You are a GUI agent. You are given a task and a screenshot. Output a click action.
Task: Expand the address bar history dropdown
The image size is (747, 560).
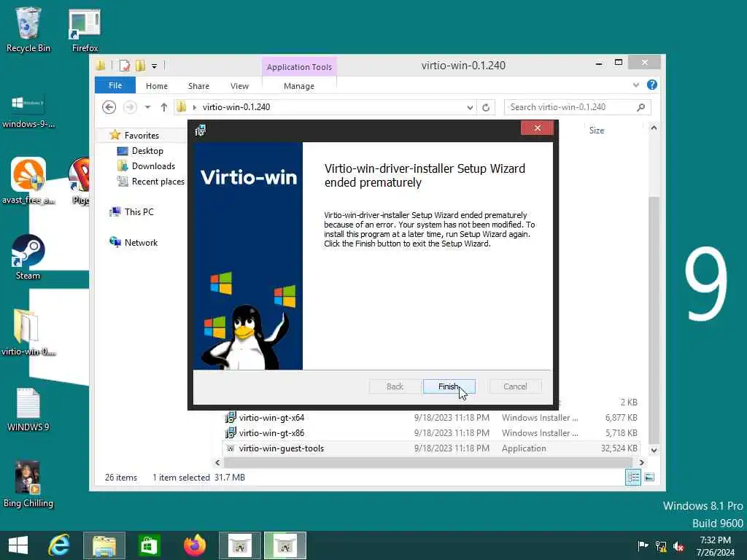[x=470, y=108]
